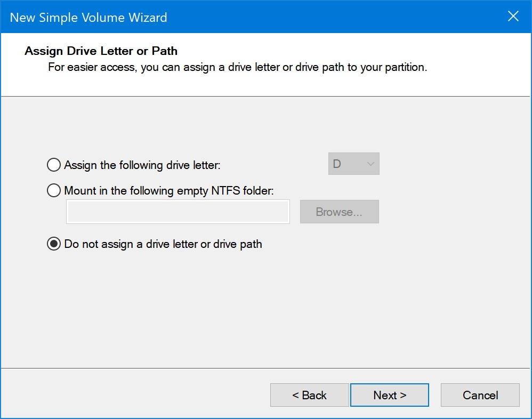Click the empty NTFS folder path text field

(178, 212)
